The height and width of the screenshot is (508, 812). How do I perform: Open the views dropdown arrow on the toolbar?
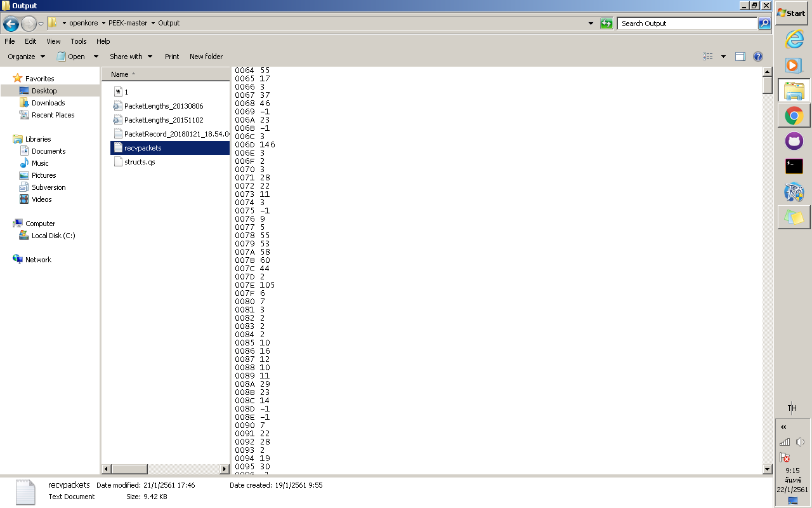(723, 56)
